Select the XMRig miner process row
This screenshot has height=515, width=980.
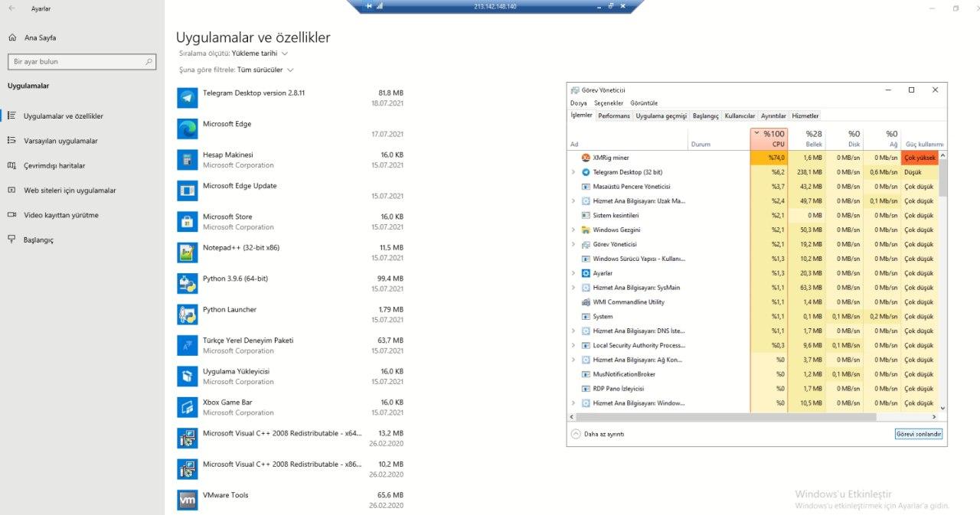pos(753,158)
